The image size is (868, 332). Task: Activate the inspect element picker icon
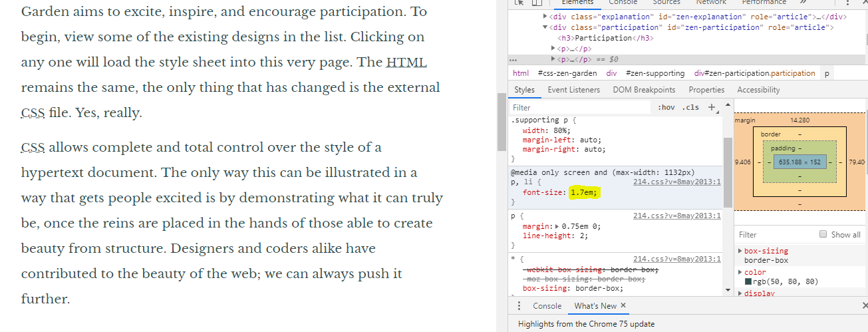(x=520, y=3)
